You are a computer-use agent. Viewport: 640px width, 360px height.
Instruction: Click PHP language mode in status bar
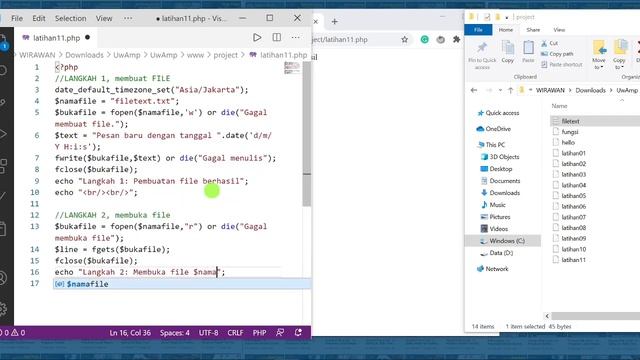coord(259,333)
